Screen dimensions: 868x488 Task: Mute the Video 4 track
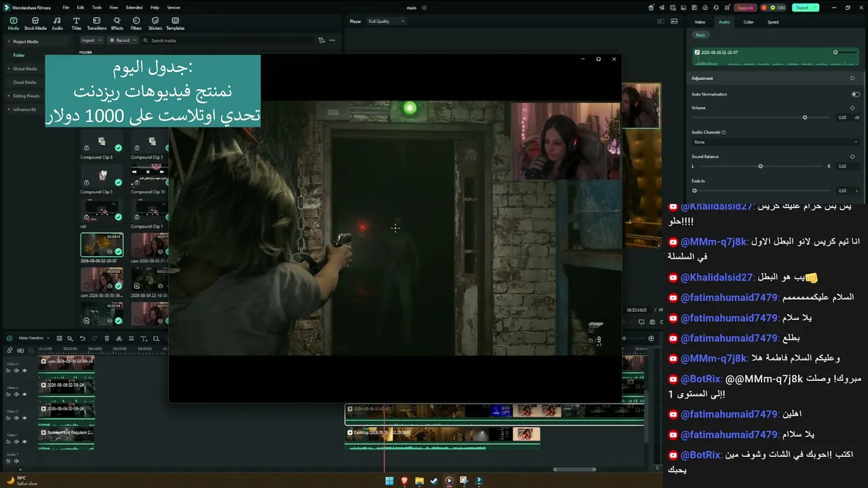click(16, 371)
